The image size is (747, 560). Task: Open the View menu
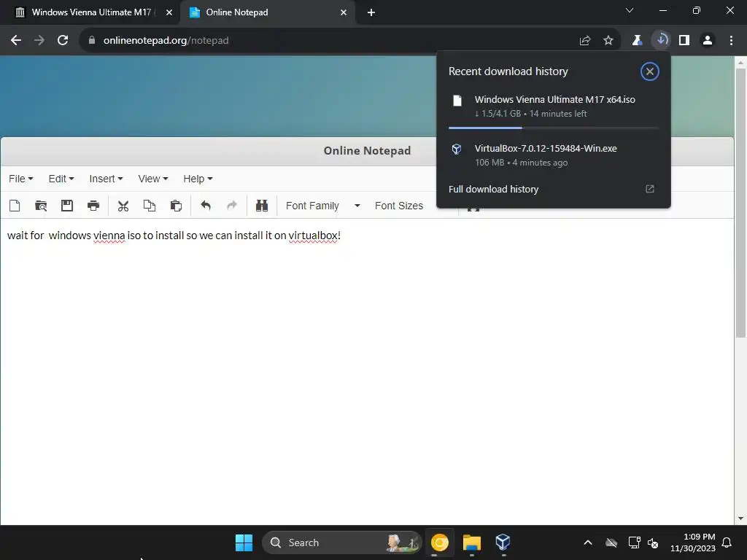pos(153,179)
